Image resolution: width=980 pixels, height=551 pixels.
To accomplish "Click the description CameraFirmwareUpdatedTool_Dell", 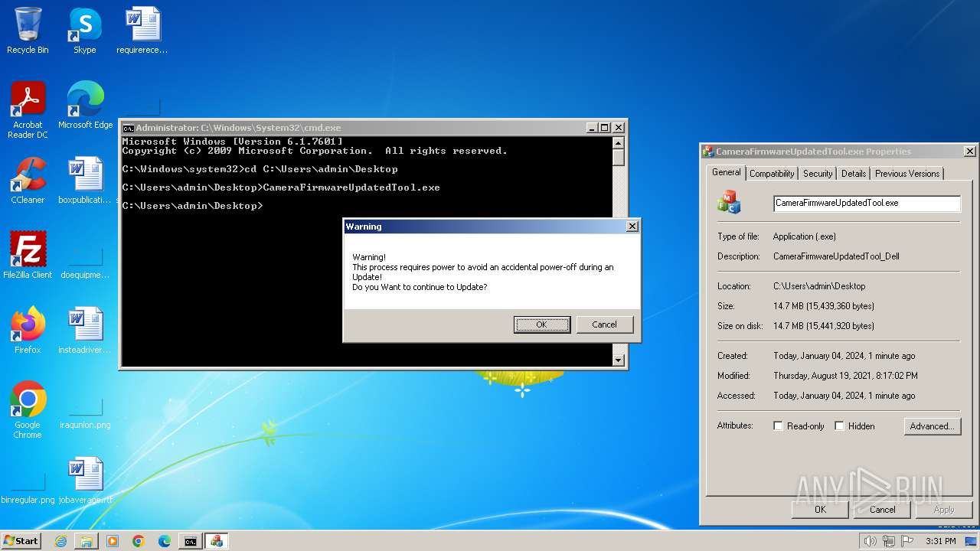I will [x=836, y=256].
